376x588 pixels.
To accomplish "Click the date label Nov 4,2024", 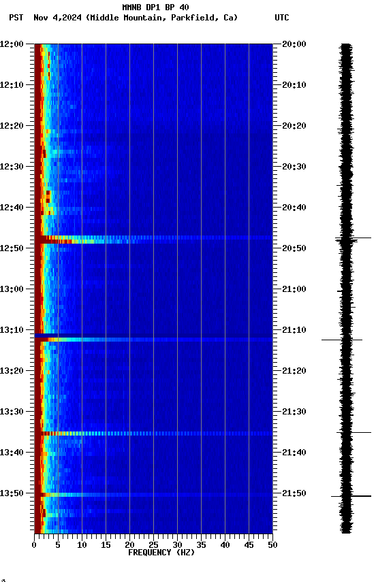I will [x=57, y=18].
